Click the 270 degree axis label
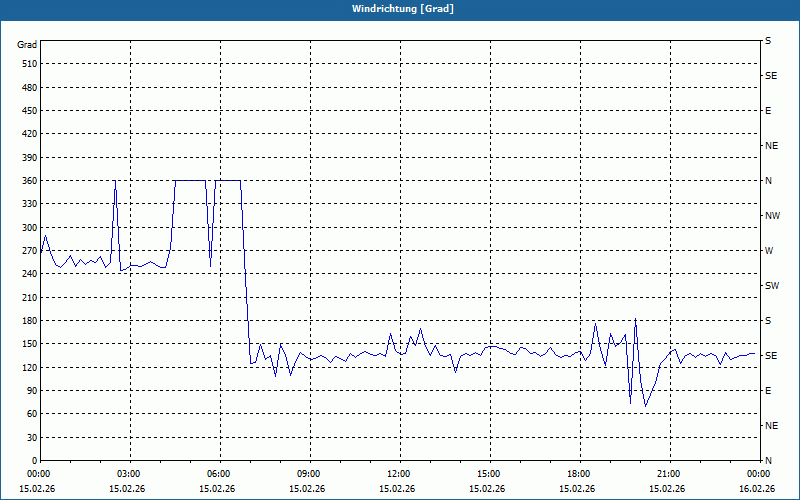This screenshot has width=800, height=500. pos(29,251)
